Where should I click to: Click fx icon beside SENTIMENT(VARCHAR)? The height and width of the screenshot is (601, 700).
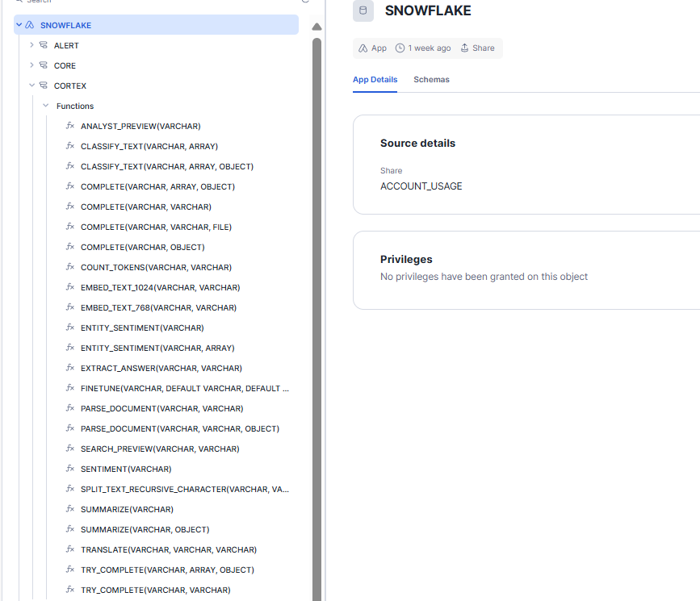point(70,469)
